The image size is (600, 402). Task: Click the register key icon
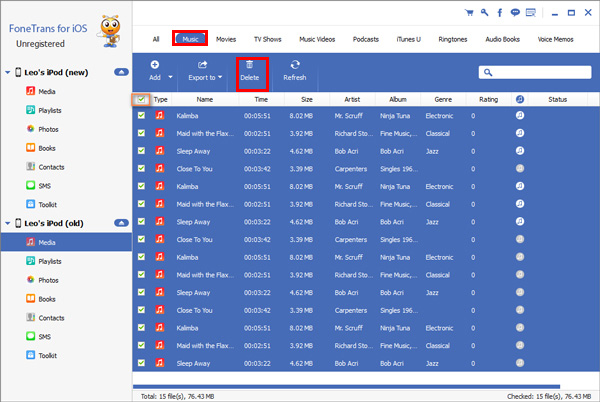484,13
